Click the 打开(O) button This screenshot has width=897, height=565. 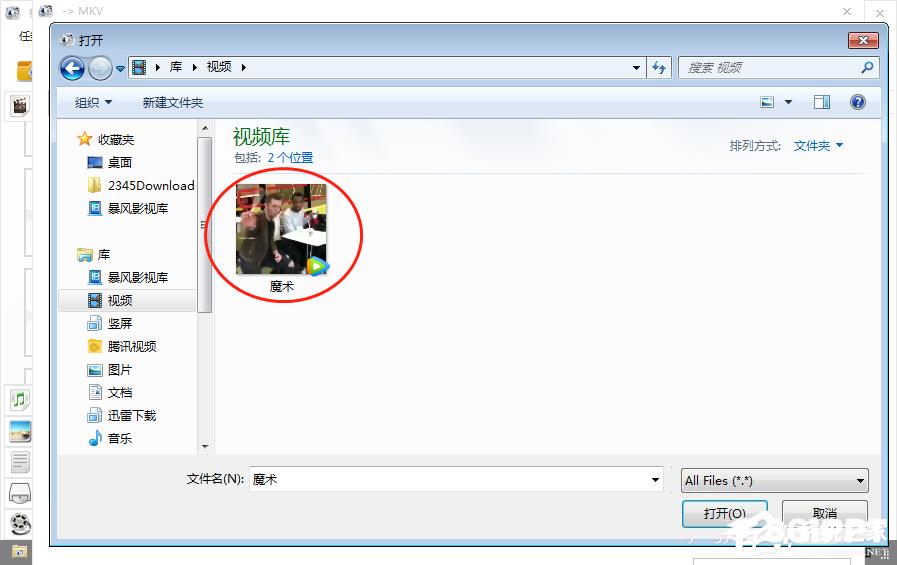coord(724,513)
